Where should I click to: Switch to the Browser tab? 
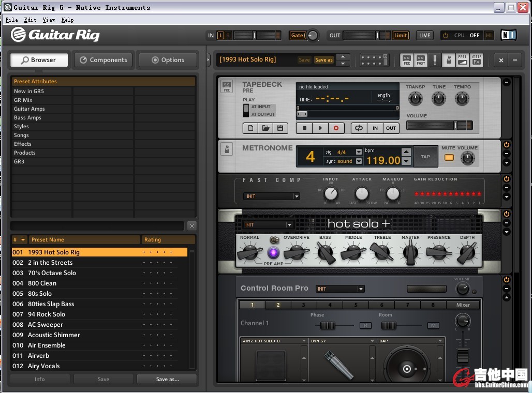click(39, 60)
